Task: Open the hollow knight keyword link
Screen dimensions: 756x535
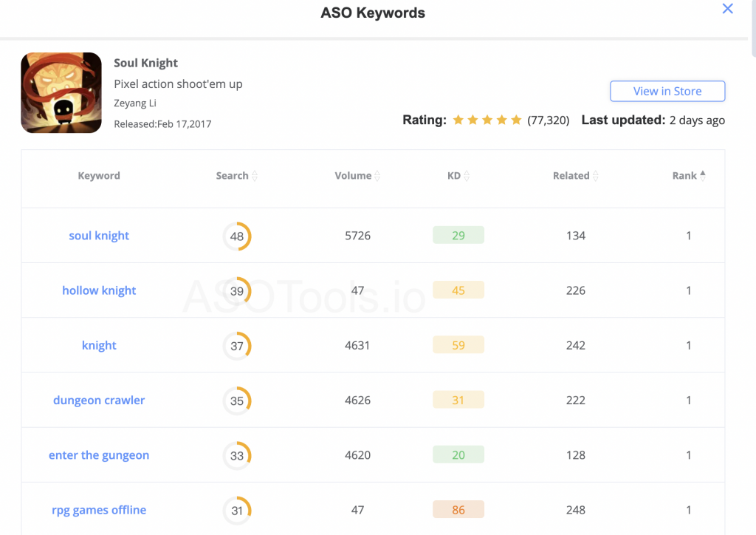Action: 99,290
